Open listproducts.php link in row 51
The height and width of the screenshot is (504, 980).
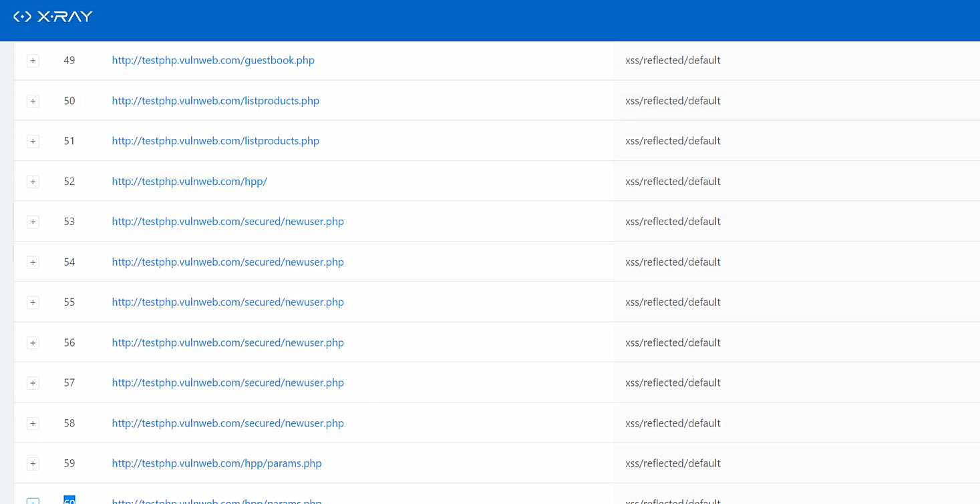coord(215,141)
